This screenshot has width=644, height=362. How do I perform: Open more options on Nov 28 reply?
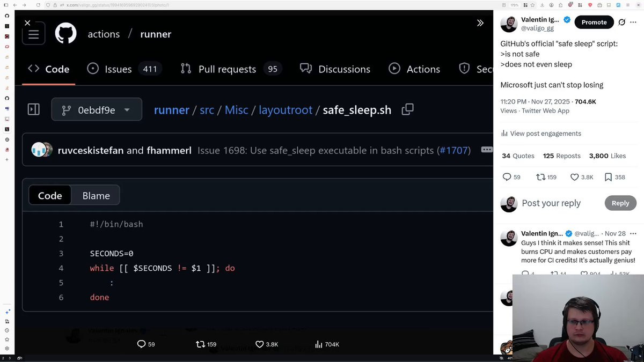click(x=633, y=234)
